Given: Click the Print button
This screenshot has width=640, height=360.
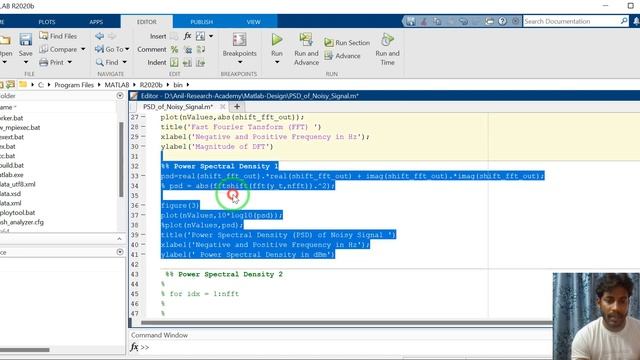Looking at the screenshot, I should (51, 62).
